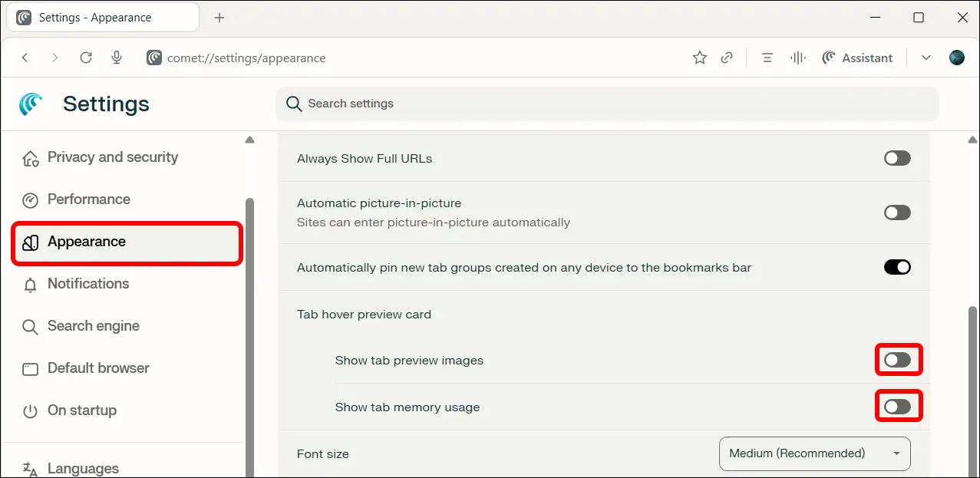This screenshot has height=478, width=980.
Task: Bookmark this page with the star icon
Action: (699, 58)
